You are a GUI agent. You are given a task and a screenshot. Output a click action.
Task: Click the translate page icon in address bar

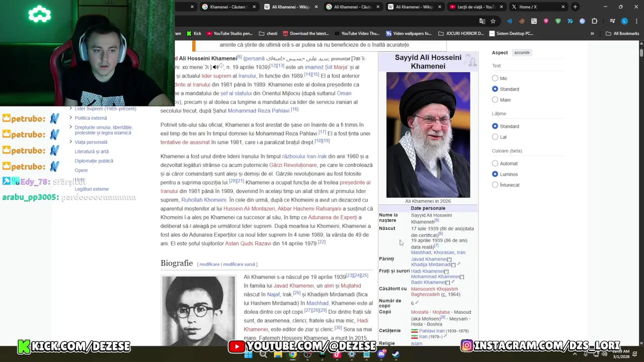point(482,21)
